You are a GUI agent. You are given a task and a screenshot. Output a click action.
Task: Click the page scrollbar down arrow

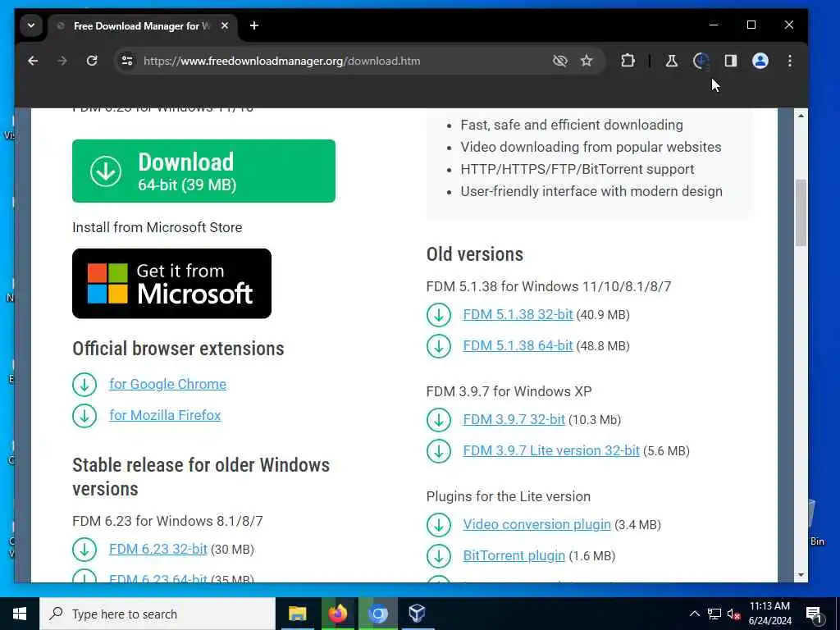click(801, 575)
